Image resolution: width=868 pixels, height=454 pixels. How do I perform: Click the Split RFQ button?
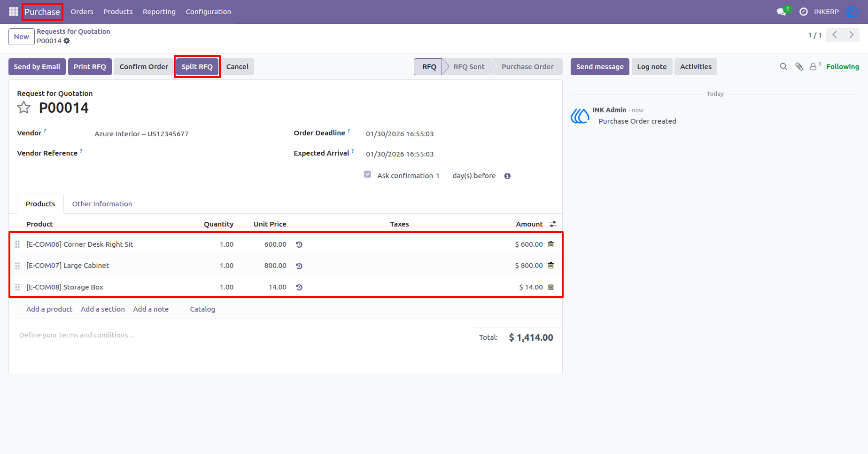(197, 67)
